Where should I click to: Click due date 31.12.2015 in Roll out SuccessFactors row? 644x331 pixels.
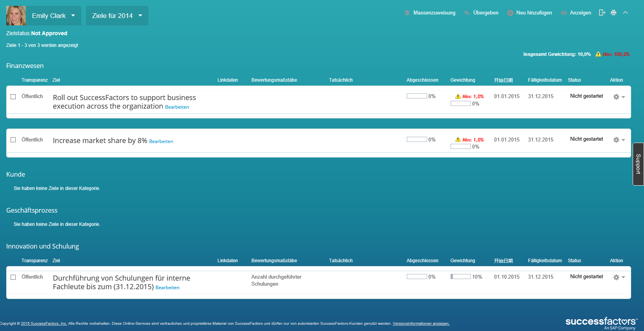[x=541, y=97]
